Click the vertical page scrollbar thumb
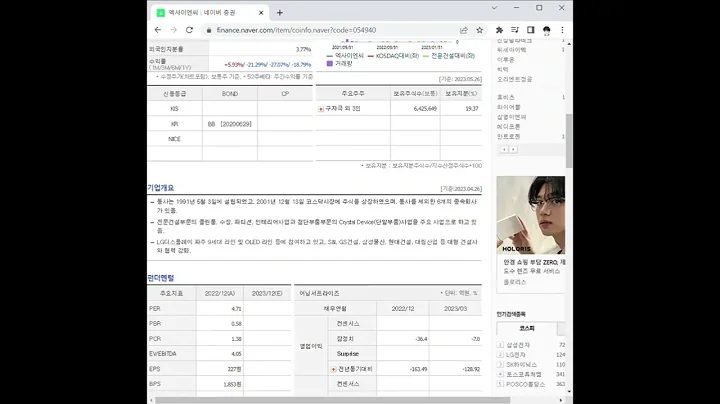 coord(569,140)
